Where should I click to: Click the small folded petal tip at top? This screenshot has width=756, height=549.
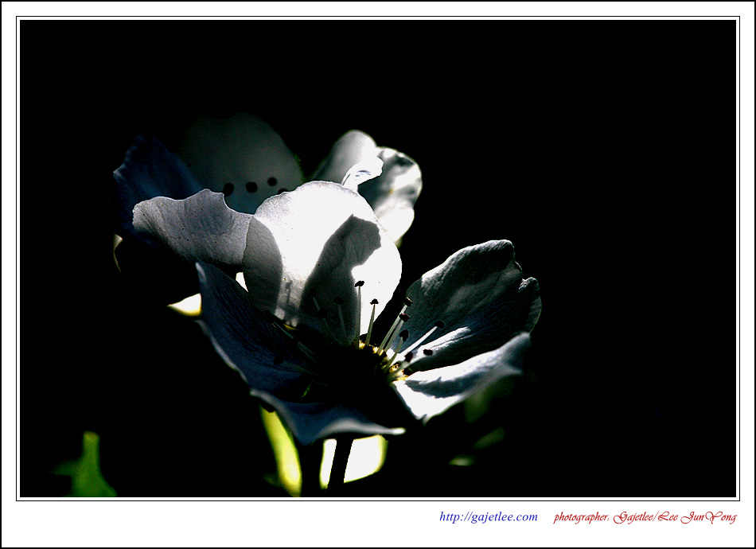coord(362,171)
